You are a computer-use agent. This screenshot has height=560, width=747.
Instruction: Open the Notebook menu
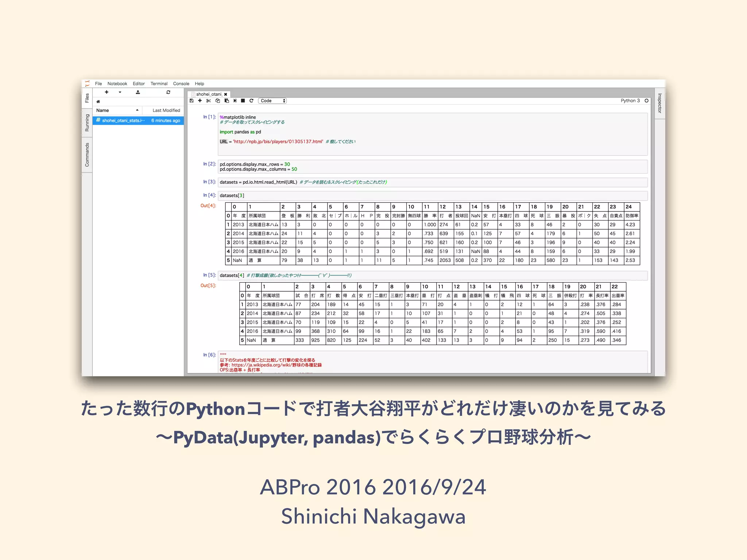pyautogui.click(x=117, y=83)
